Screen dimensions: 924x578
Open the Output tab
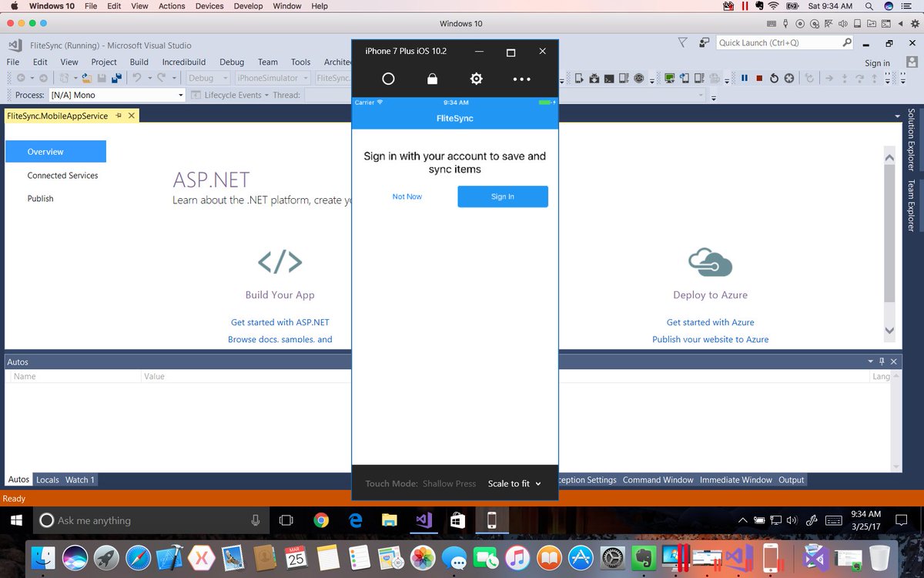pos(791,479)
